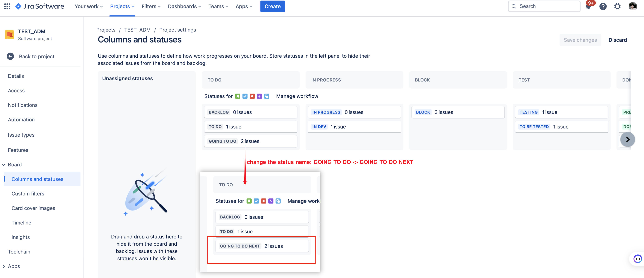Open the help question mark icon

(x=603, y=7)
